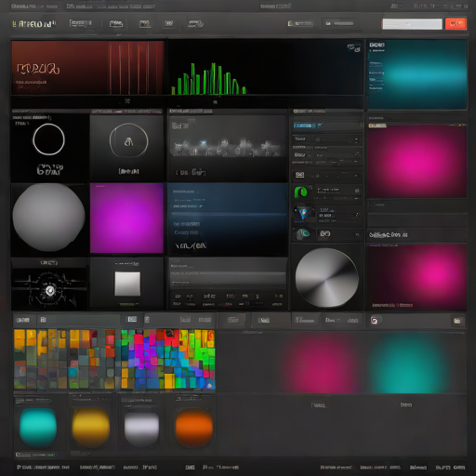Viewport: 476px width, 476px height.
Task: Select the blue highlighted row in the list panel
Action: pyautogui.click(x=327, y=126)
